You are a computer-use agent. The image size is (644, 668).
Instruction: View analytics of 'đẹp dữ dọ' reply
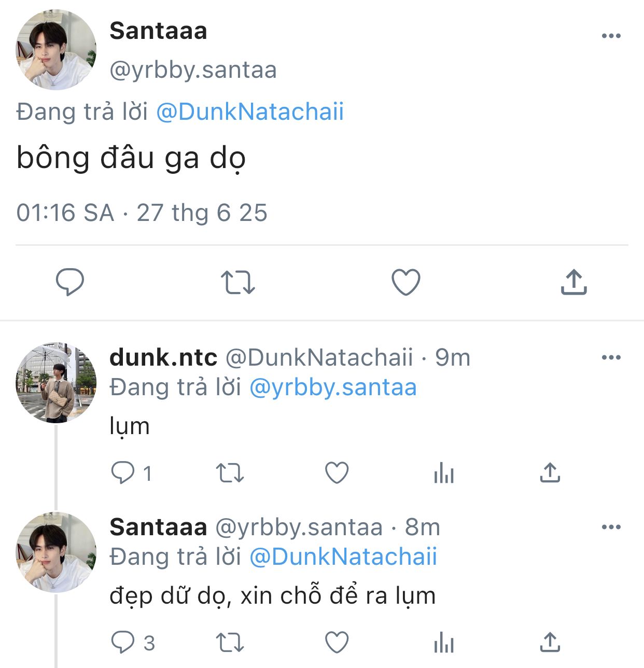tap(444, 643)
